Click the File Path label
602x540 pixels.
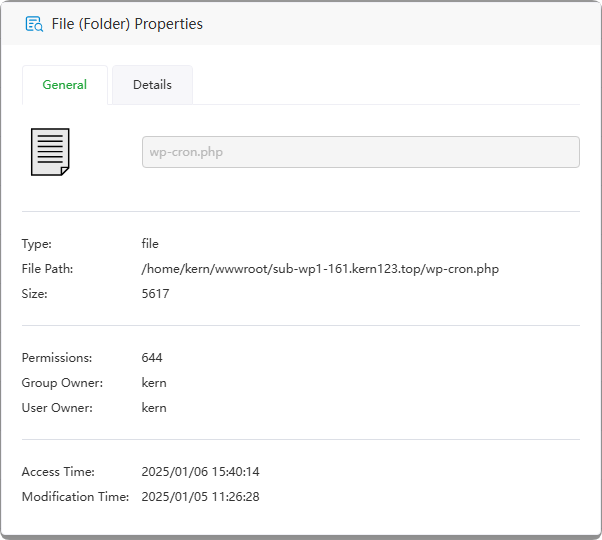coord(47,269)
